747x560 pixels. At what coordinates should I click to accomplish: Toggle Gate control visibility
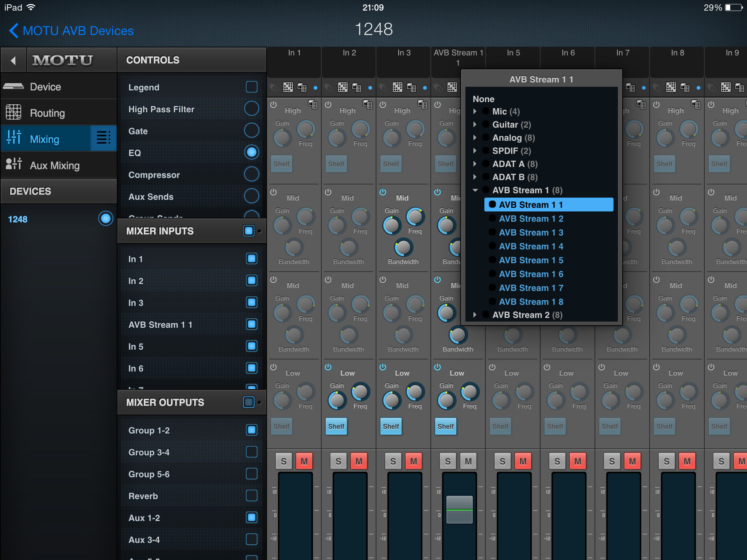point(252,130)
